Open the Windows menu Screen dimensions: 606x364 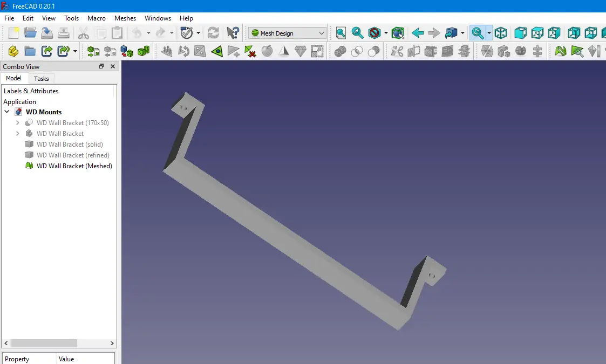[x=158, y=18]
